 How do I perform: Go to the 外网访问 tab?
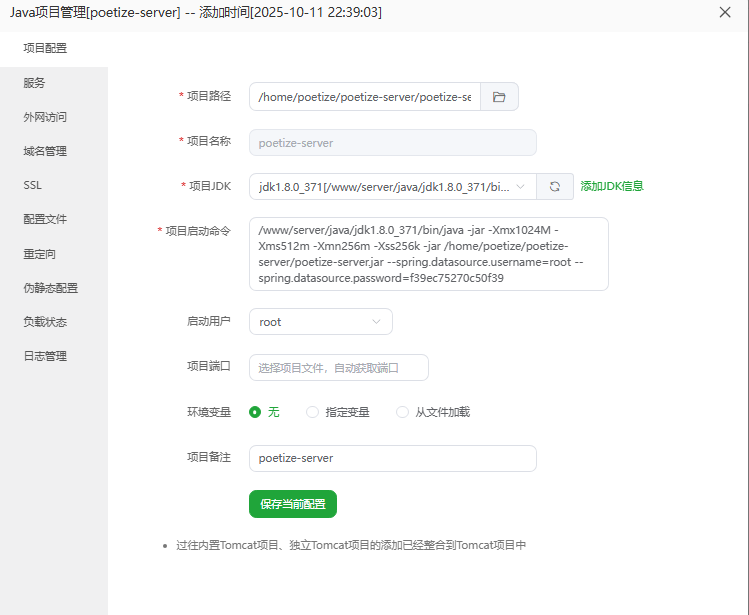(54, 117)
